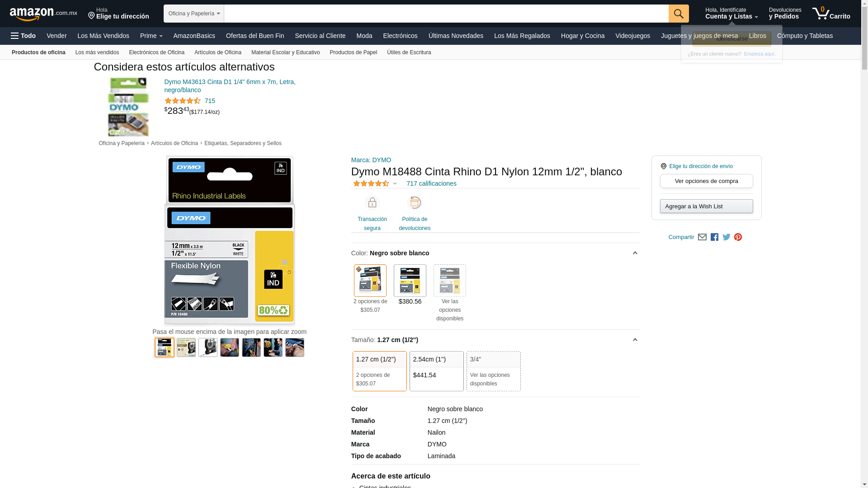Expand star rating breakdown dropdown arrow
Viewport: 868px width, 488px height.
pyautogui.click(x=395, y=184)
